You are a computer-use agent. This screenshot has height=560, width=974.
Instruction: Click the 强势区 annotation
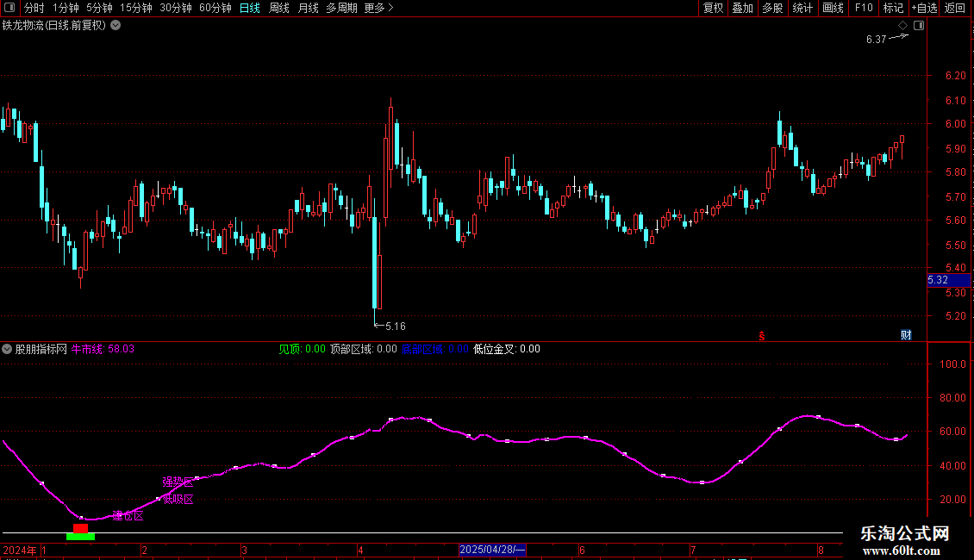(178, 482)
